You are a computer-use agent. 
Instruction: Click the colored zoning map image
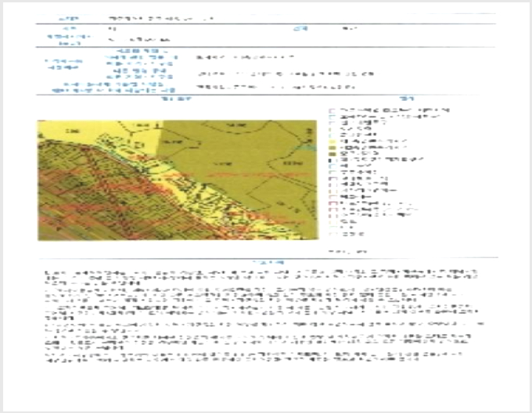click(178, 180)
